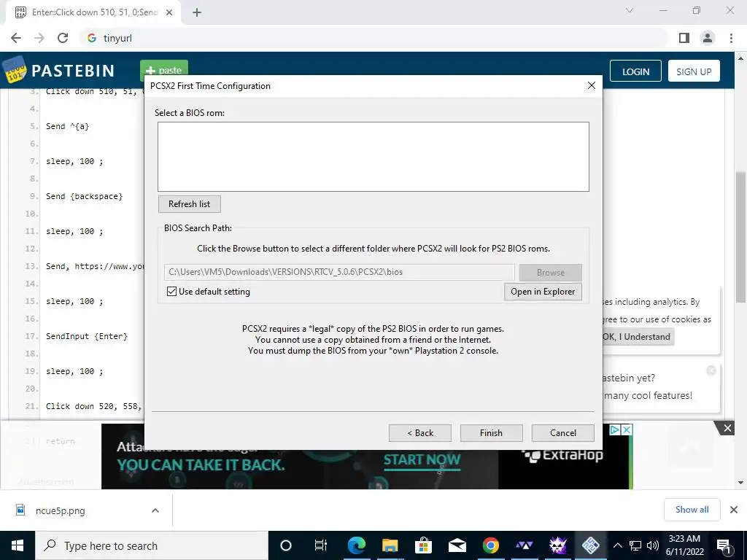Click the monster face taskbar icon
This screenshot has height=560, width=747.
[557, 545]
